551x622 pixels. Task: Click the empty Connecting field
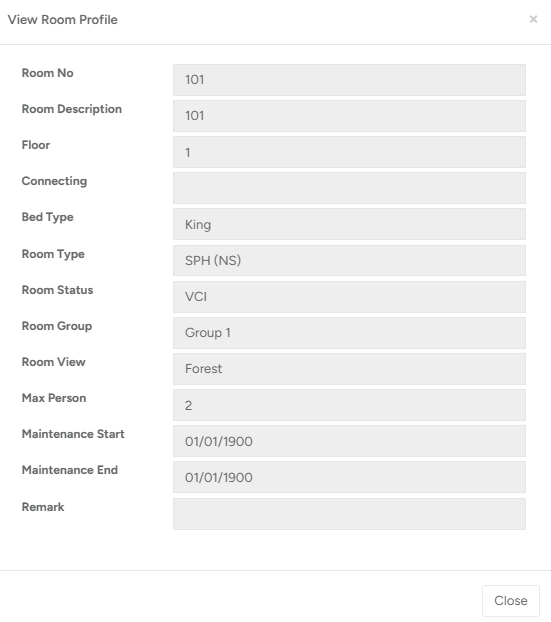(349, 188)
